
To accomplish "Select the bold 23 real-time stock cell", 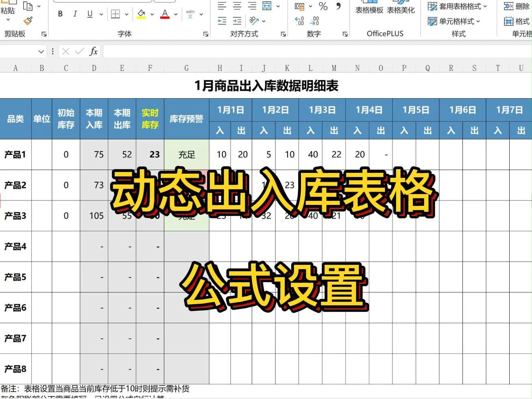I will tap(150, 155).
